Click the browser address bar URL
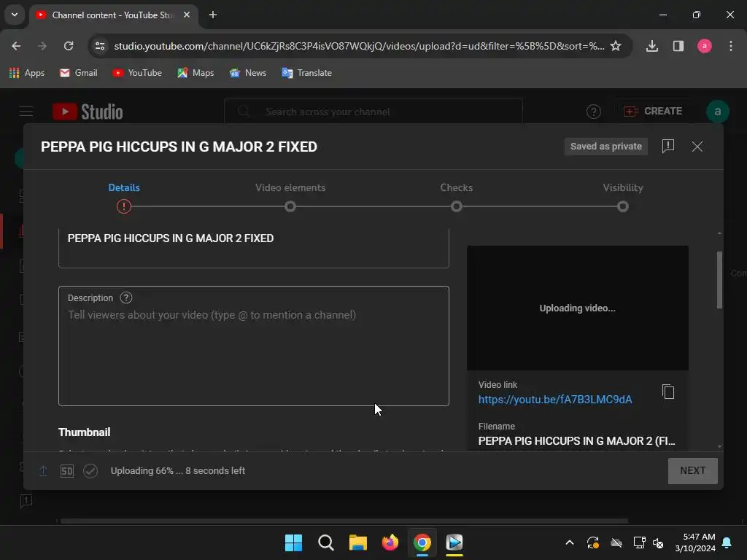 tap(359, 46)
